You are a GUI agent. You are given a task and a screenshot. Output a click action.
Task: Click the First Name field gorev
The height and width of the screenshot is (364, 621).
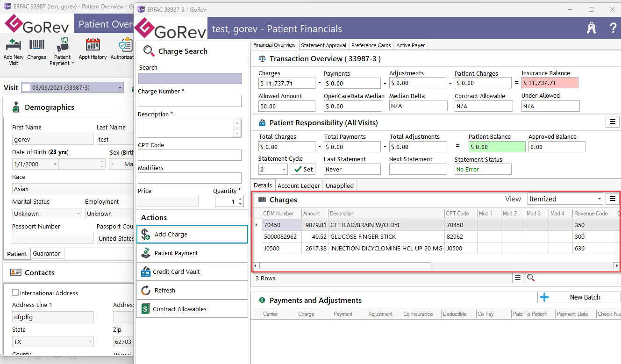pos(53,139)
